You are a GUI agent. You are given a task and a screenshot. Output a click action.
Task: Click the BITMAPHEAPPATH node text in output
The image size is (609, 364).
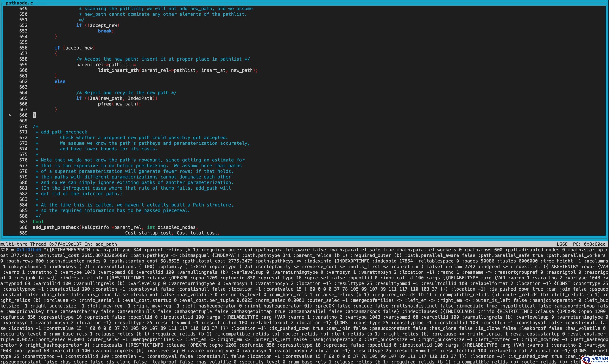[x=70, y=250]
